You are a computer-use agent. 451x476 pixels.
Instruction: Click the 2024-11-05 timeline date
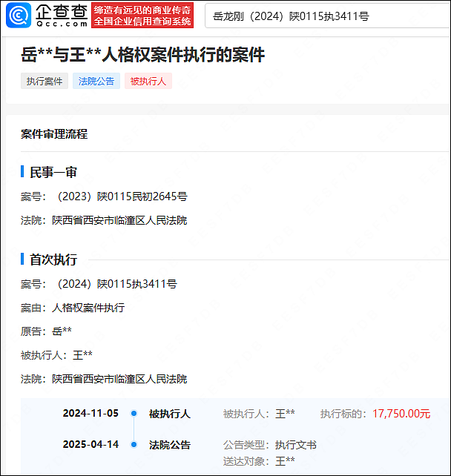coord(90,413)
